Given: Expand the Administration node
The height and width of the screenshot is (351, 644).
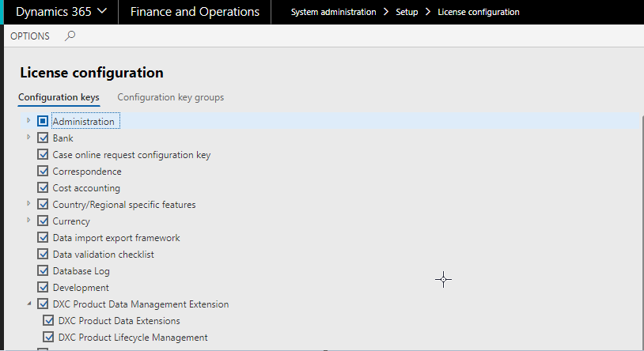Looking at the screenshot, I should click(28, 121).
